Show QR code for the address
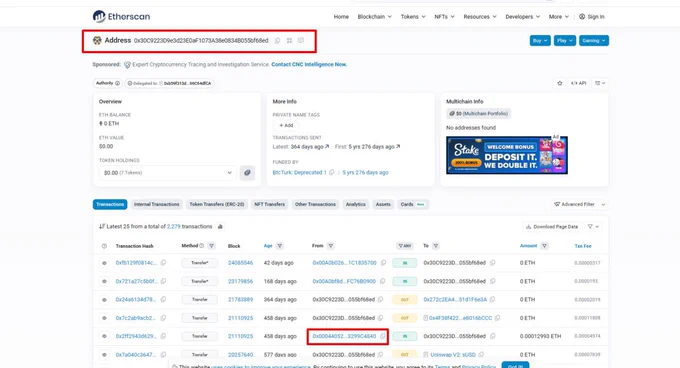Image resolution: width=680 pixels, height=368 pixels. tap(289, 40)
